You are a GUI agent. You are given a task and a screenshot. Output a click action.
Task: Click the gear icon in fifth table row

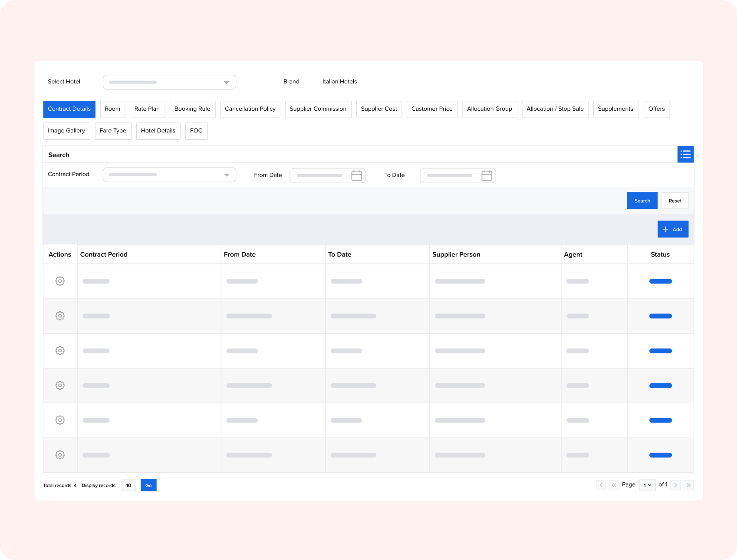(x=60, y=420)
